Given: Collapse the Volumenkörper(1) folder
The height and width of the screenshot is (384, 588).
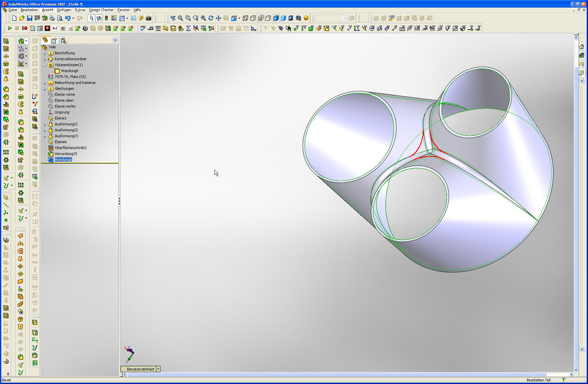Looking at the screenshot, I should [45, 65].
